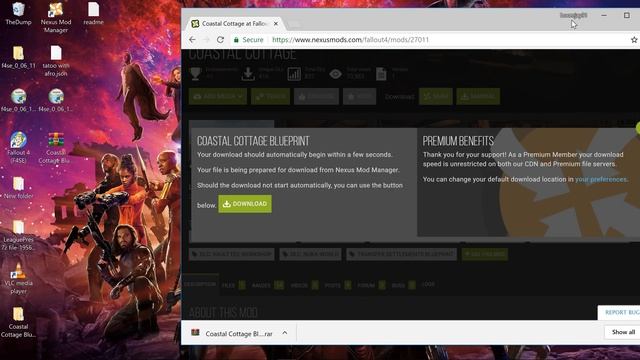Select the readme file on desktop
Viewport: 640px width, 360px height.
pyautogui.click(x=93, y=13)
